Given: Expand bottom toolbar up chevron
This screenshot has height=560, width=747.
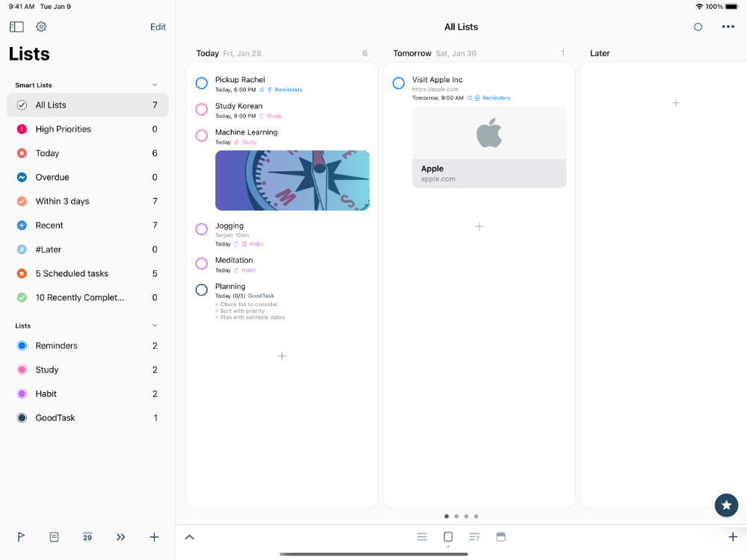Looking at the screenshot, I should [x=190, y=537].
